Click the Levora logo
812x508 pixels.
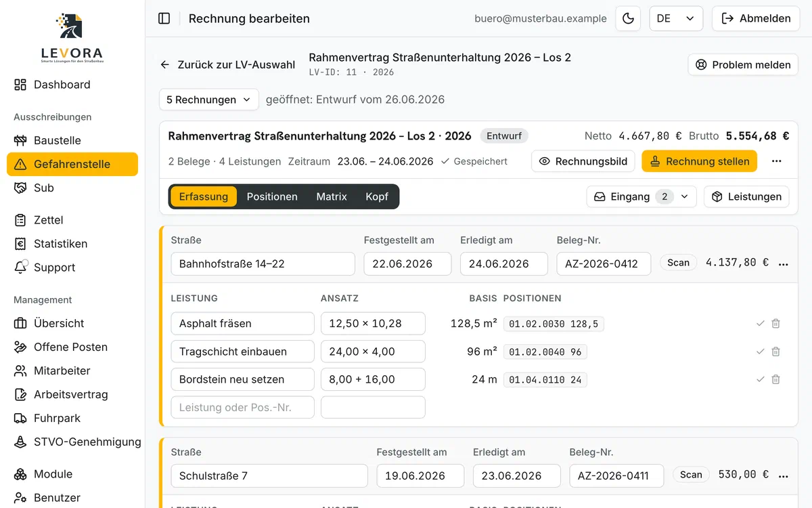(72, 38)
